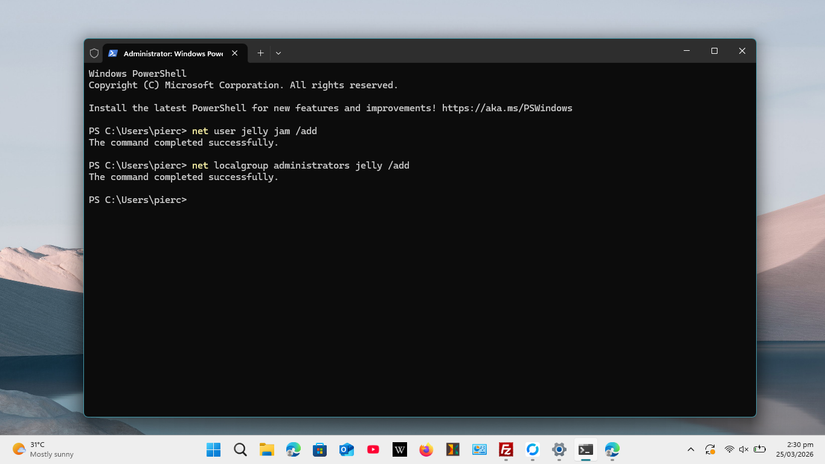Open the blue circular sync app on the taskbar
825x464 pixels.
click(x=532, y=449)
